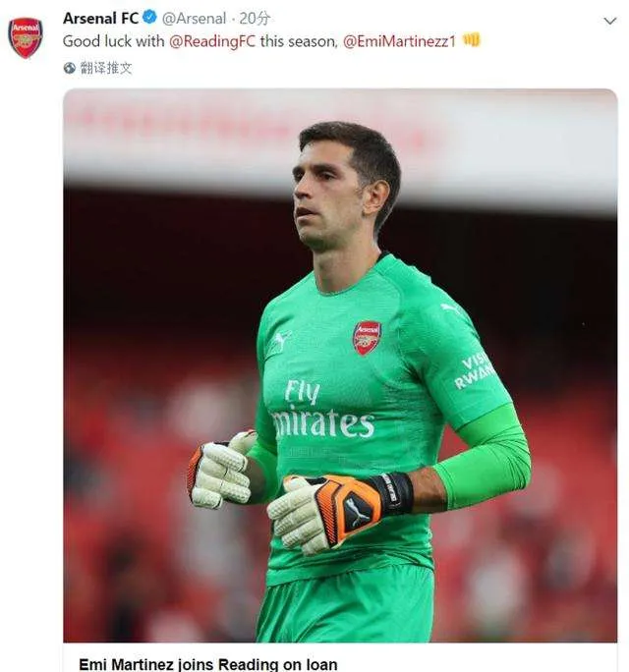Click the Fly Emirates sponsor text on jersey
The image size is (629, 672).
tap(322, 409)
